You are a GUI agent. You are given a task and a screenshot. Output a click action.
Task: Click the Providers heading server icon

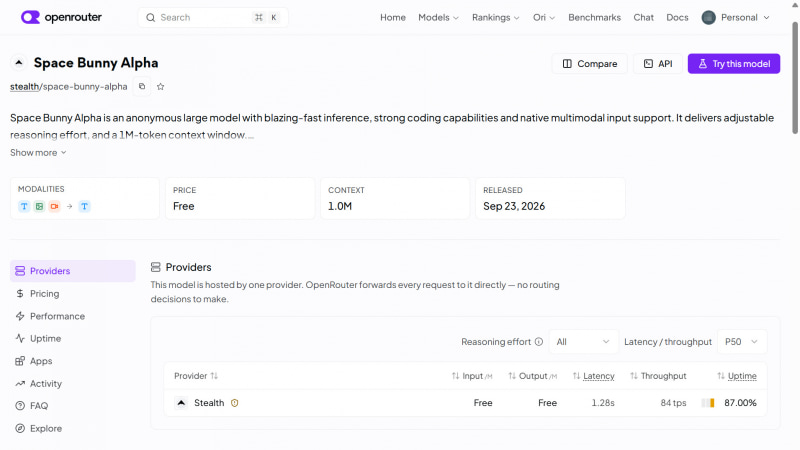[156, 267]
